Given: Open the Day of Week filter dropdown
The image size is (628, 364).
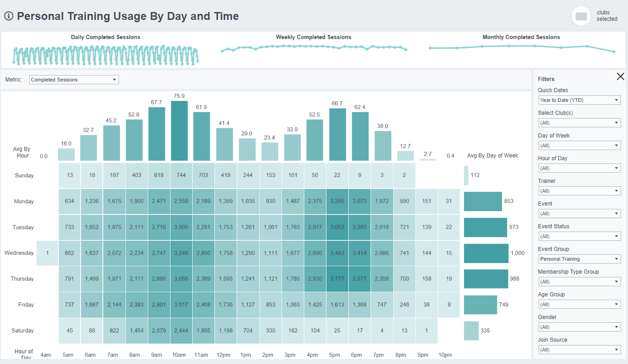Looking at the screenshot, I should (x=579, y=145).
